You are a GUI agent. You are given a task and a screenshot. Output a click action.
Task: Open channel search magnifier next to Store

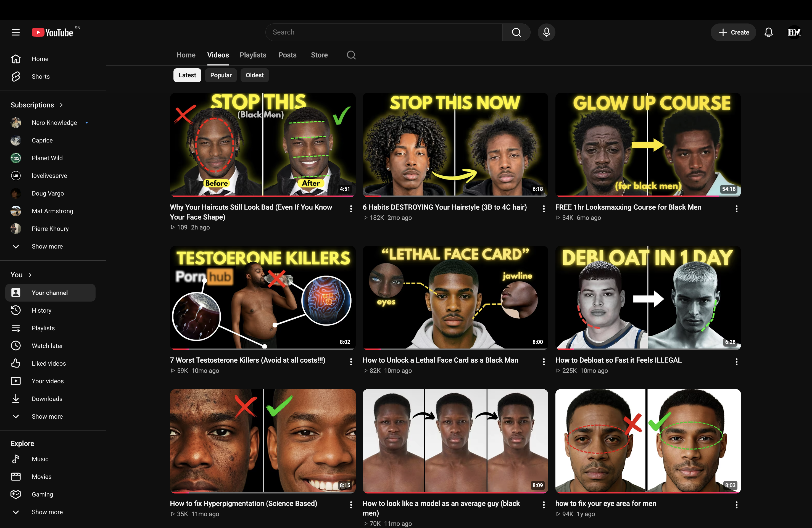[351, 55]
